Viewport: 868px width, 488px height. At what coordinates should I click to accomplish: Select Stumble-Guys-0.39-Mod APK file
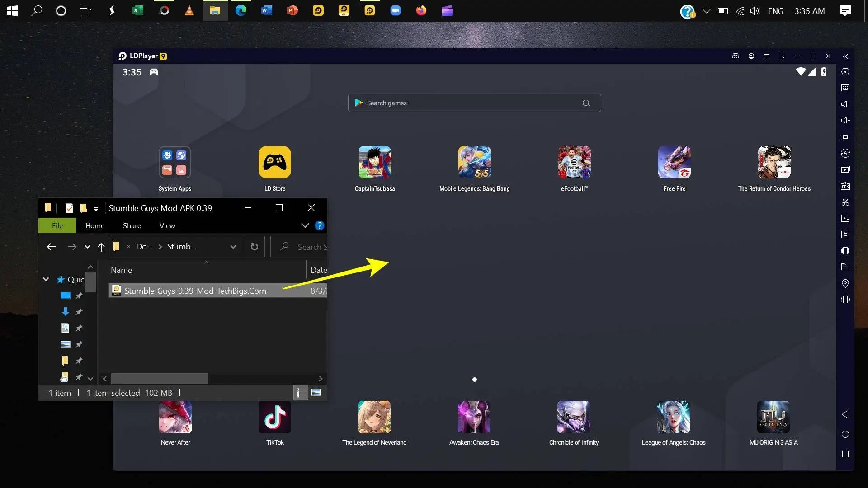click(x=194, y=290)
